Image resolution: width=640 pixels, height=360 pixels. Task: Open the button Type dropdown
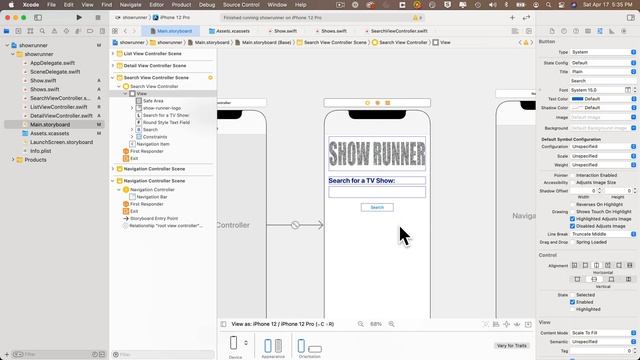coord(603,52)
